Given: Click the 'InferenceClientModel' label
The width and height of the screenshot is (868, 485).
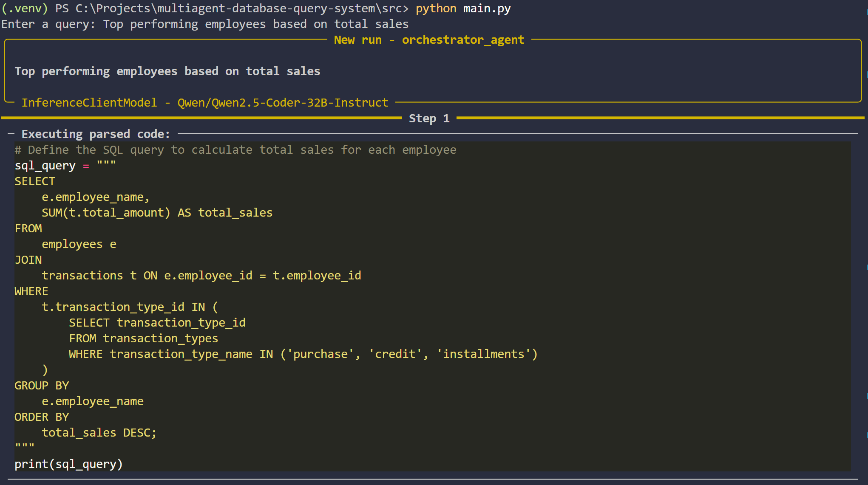Looking at the screenshot, I should 89,103.
